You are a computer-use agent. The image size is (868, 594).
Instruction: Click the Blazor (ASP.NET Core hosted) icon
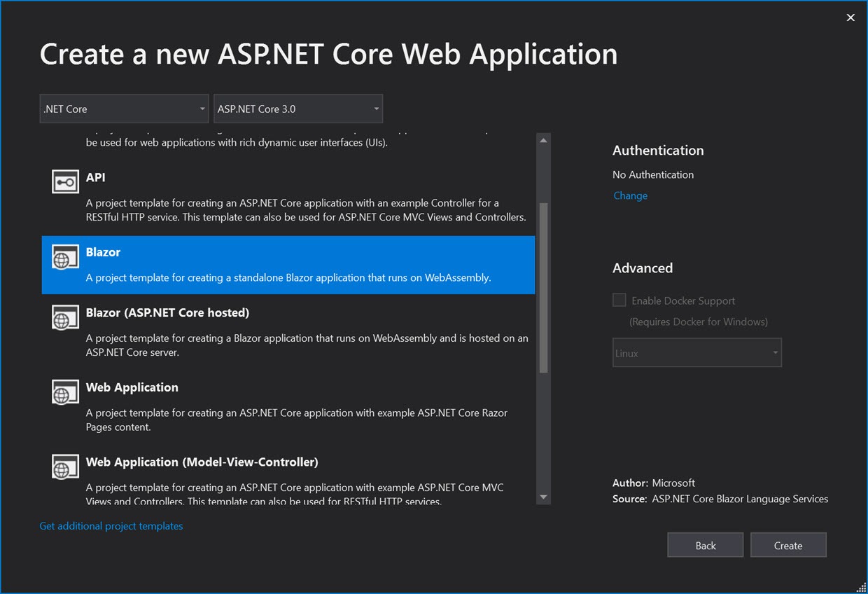(65, 317)
